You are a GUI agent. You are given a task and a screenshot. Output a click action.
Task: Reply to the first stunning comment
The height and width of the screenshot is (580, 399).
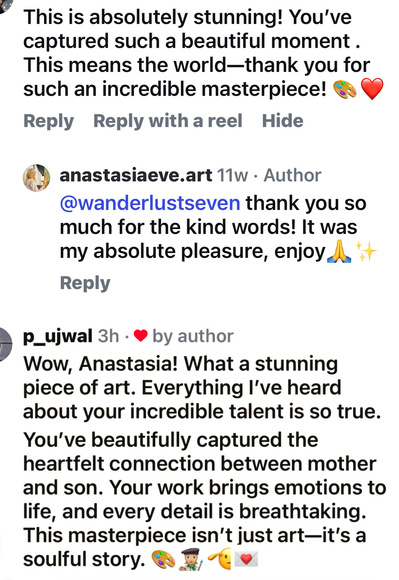pyautogui.click(x=48, y=121)
